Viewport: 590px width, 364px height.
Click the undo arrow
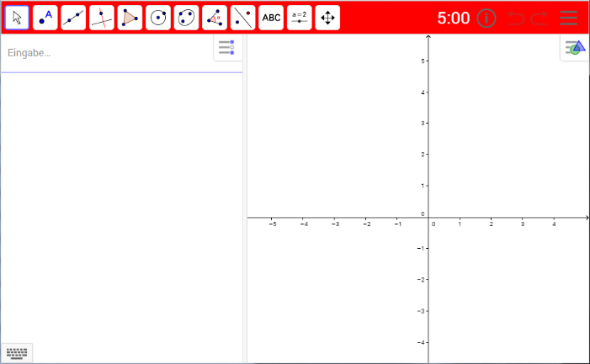click(x=515, y=18)
